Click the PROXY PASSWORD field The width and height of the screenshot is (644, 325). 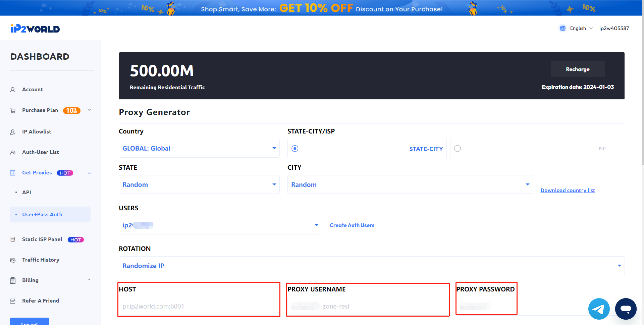(x=486, y=306)
